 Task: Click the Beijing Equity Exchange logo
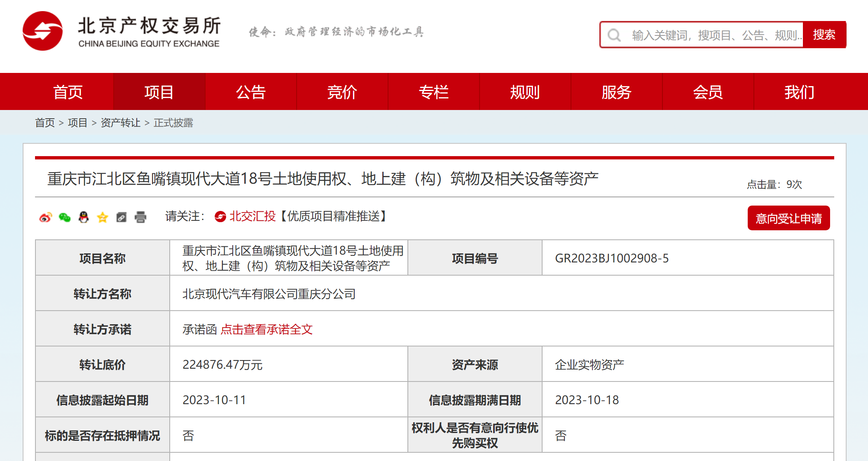[43, 31]
